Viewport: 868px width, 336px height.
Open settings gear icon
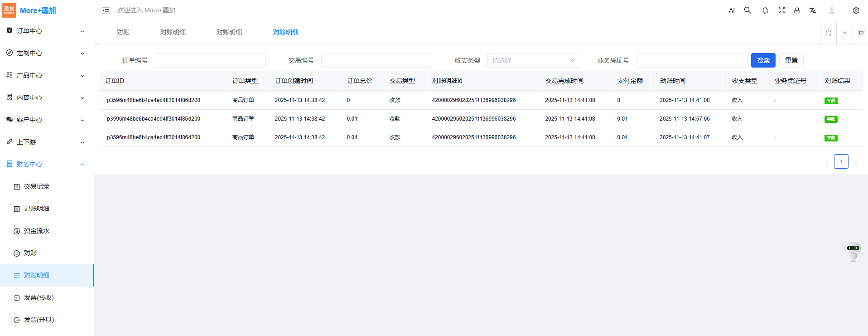856,10
